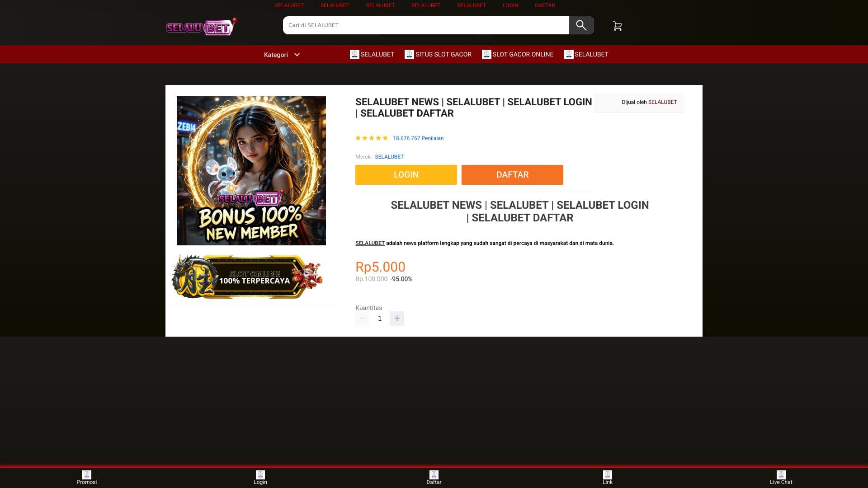Open Live Chat from bottom bar

click(781, 475)
